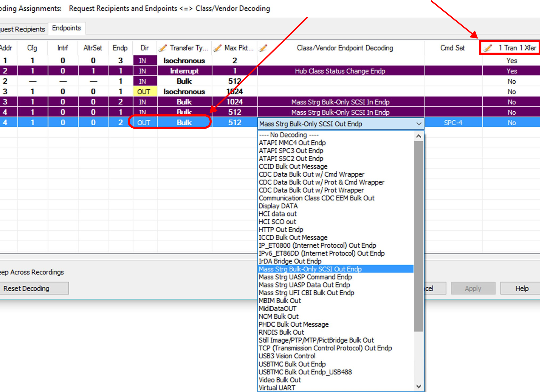Toggle the 'Yes' value in Hub Class row
This screenshot has width=540, height=392.
pyautogui.click(x=511, y=71)
